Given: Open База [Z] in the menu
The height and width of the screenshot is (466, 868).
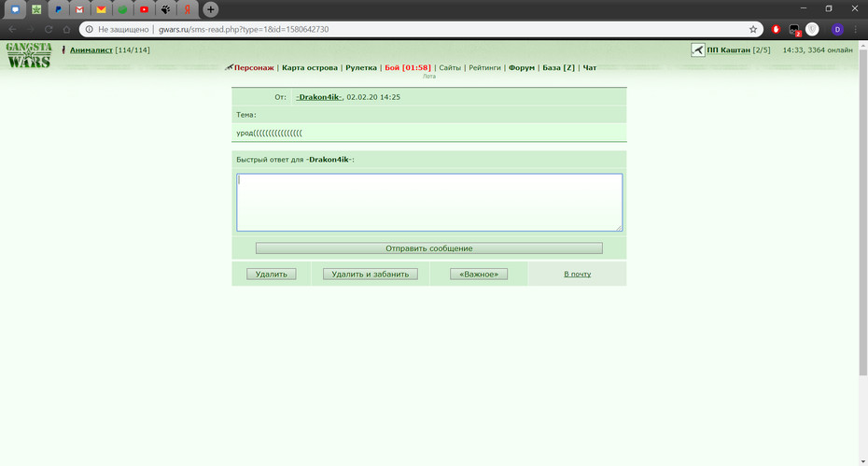Looking at the screenshot, I should pyautogui.click(x=558, y=67).
